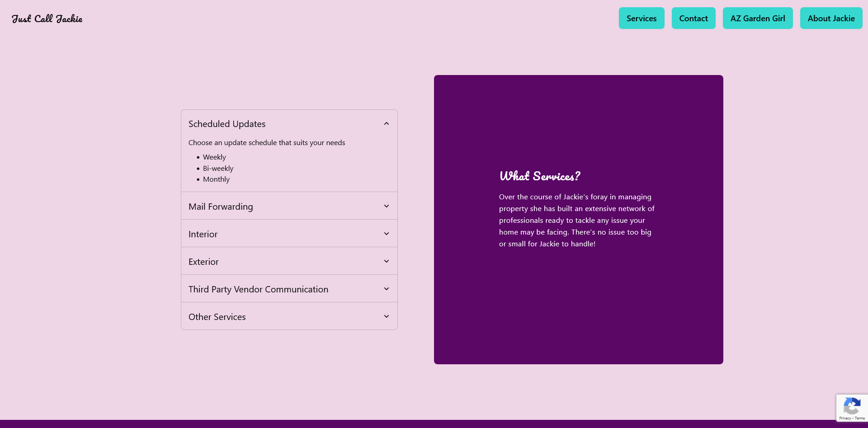Screen dimensions: 868x428
Task: Open the AZ Garden Girl page
Action: point(757,19)
